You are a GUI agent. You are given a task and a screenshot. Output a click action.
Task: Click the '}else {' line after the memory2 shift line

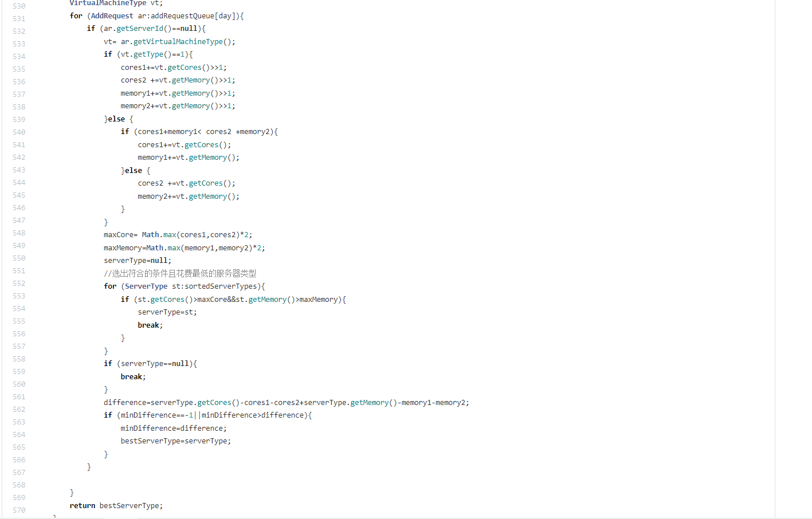tap(119, 119)
